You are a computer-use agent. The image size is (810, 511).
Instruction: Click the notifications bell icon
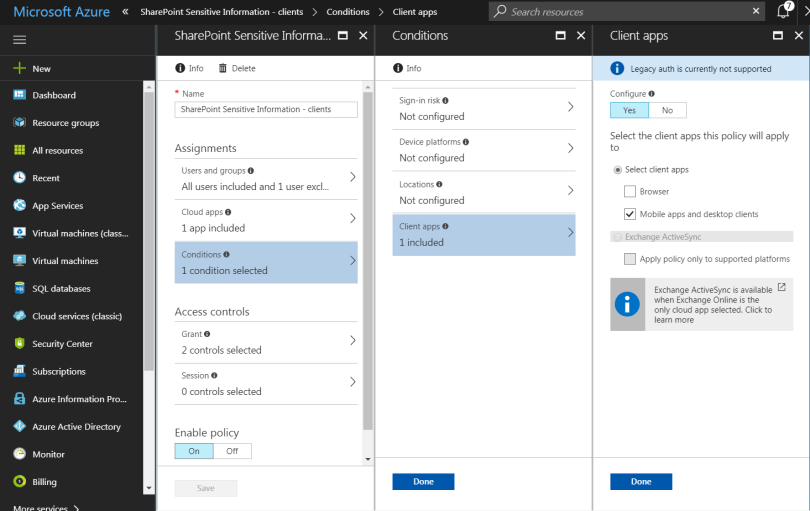(x=783, y=12)
